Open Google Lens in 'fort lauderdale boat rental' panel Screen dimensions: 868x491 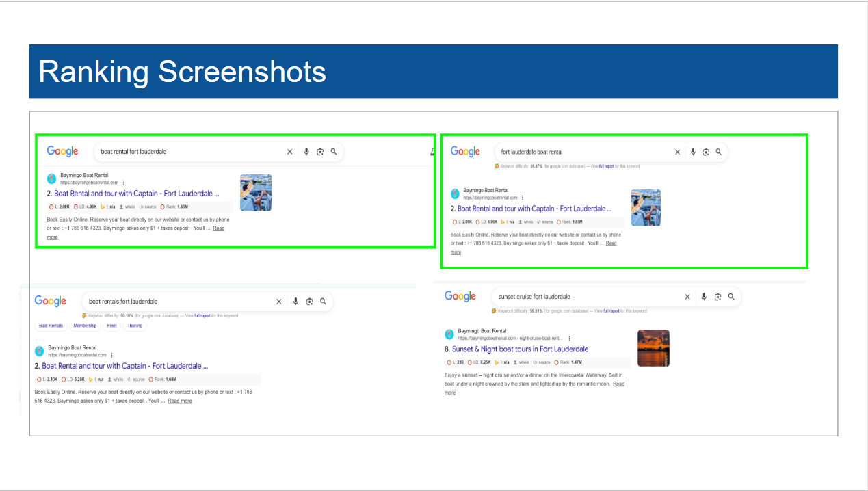point(706,152)
